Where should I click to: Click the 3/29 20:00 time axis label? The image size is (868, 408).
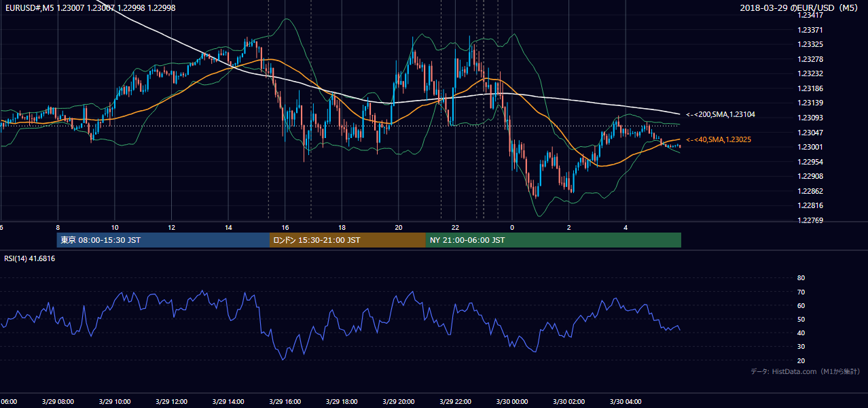(399, 402)
